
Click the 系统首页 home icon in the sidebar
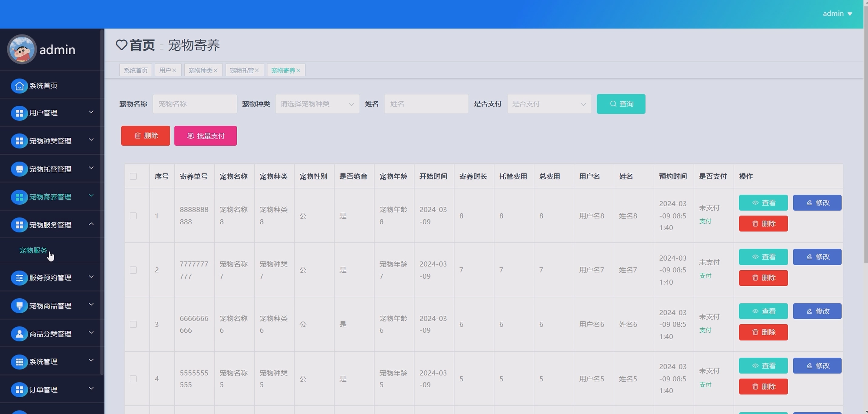pyautogui.click(x=19, y=86)
